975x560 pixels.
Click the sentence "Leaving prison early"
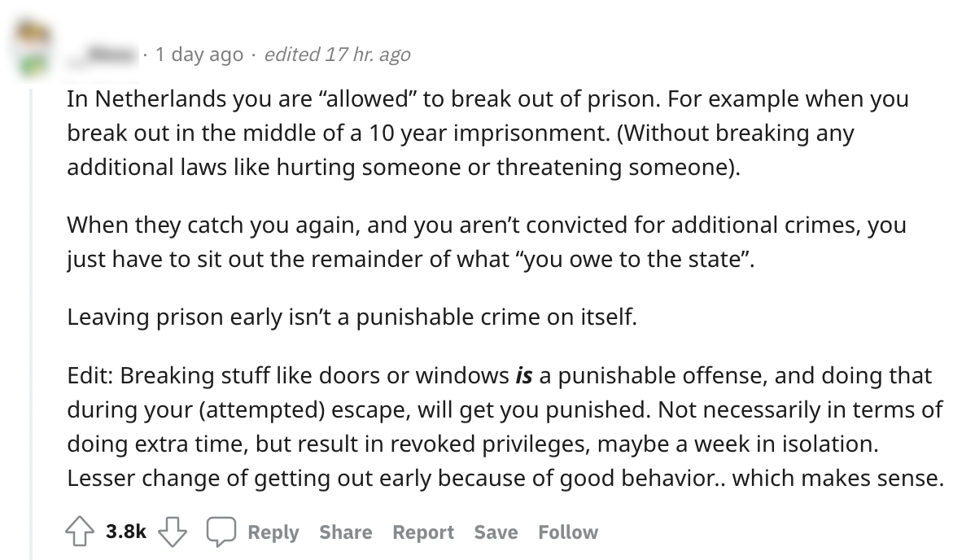coord(352,317)
